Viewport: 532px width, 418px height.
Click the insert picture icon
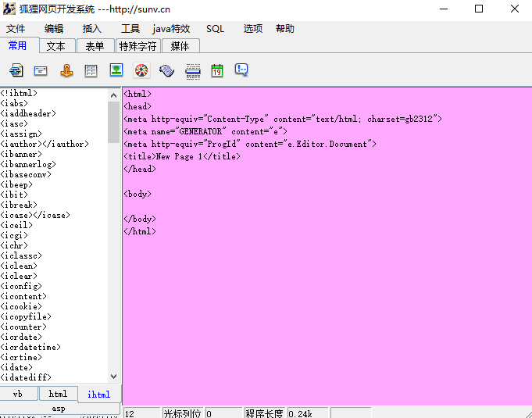[116, 70]
